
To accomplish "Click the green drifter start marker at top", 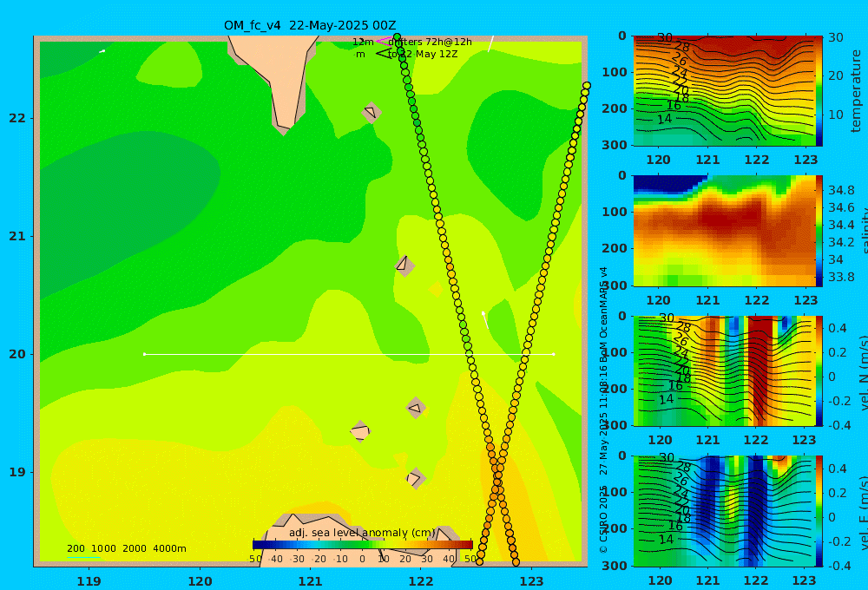I will [397, 37].
